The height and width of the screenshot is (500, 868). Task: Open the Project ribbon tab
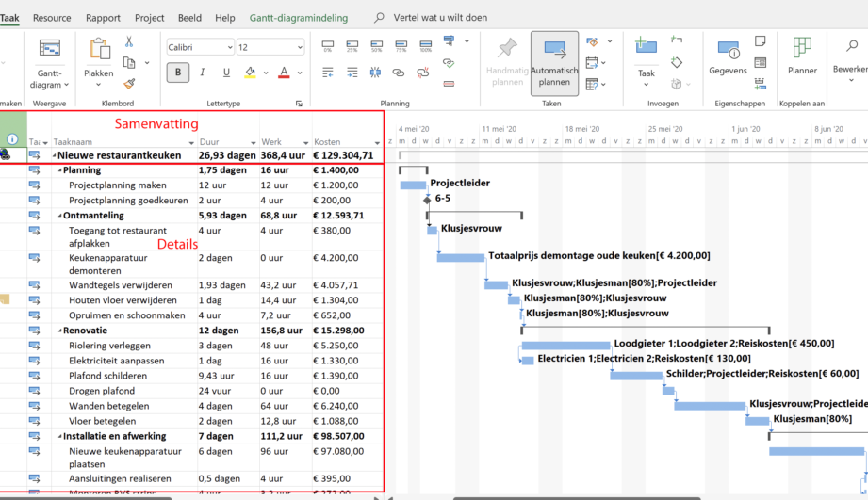click(150, 18)
